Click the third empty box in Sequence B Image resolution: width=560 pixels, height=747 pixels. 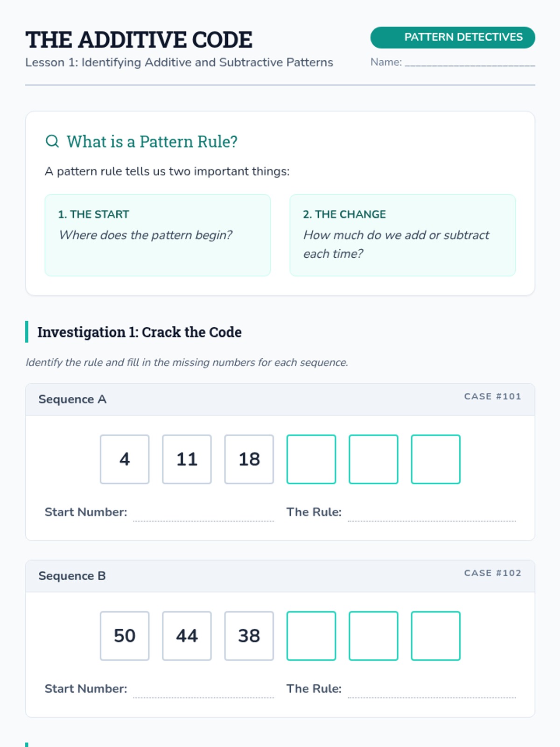[435, 635]
